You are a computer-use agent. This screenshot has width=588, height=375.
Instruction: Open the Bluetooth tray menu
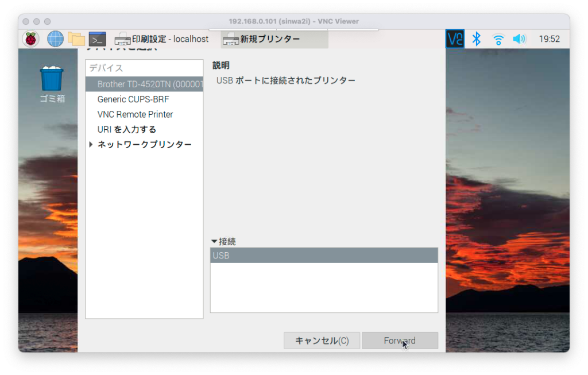(476, 39)
